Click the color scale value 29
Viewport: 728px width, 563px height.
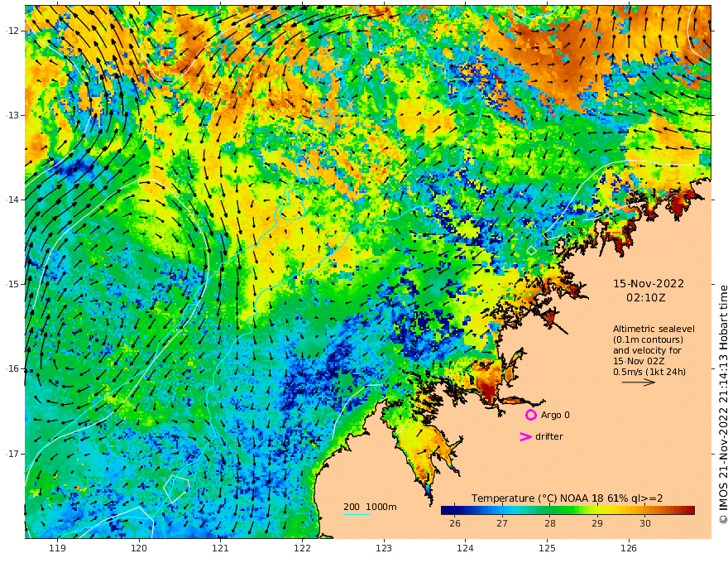tap(597, 523)
